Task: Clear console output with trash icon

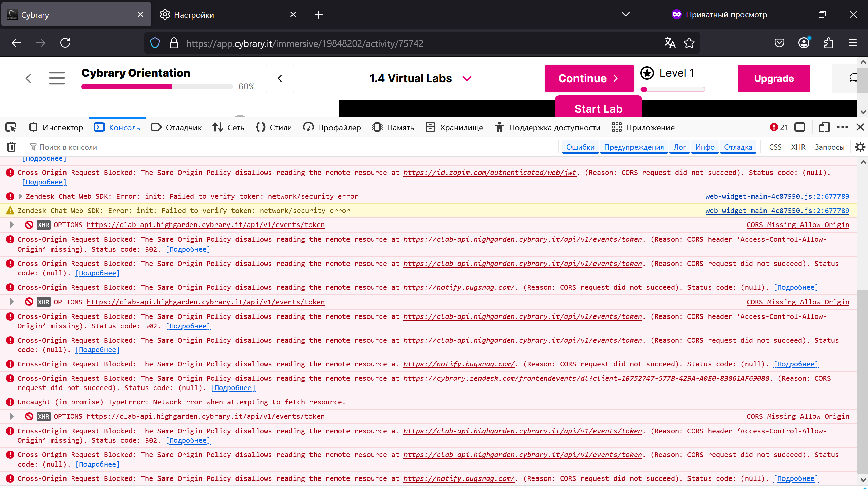Action: (11, 147)
